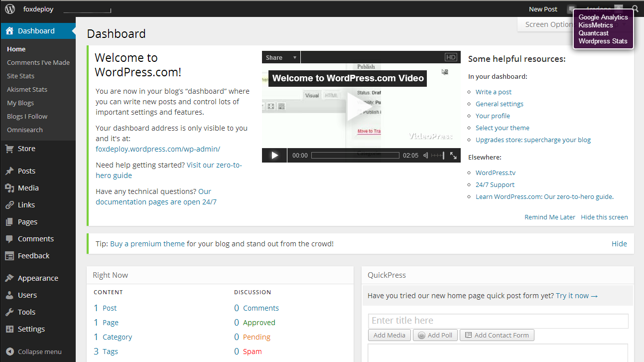Viewport: 644px width, 362px height.
Task: Open notifications speech-bubble icon in top bar
Action: [x=571, y=9]
